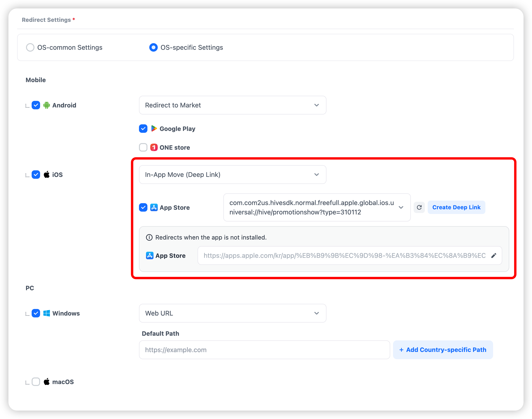Uncheck the Google Play checkbox
Image resolution: width=532 pixels, height=419 pixels.
pos(143,129)
